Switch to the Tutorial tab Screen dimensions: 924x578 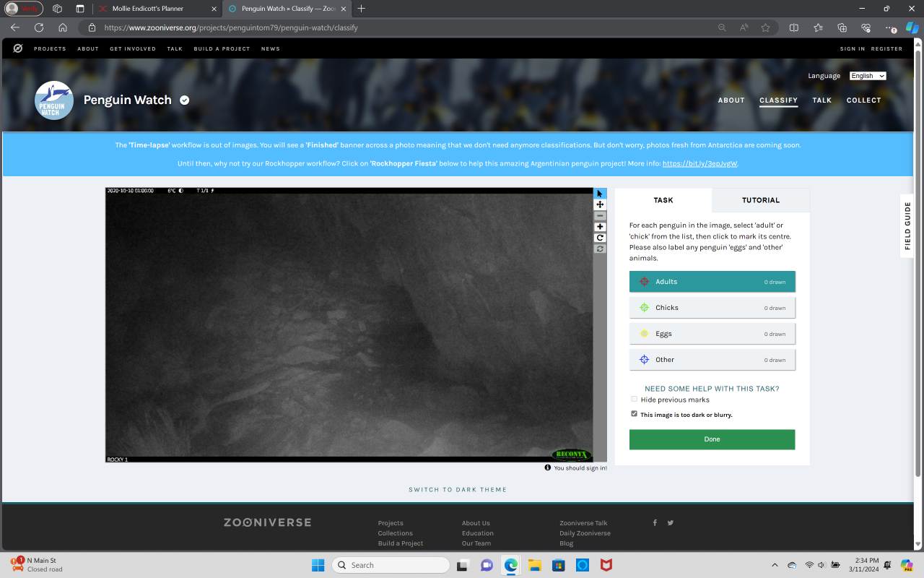point(760,200)
